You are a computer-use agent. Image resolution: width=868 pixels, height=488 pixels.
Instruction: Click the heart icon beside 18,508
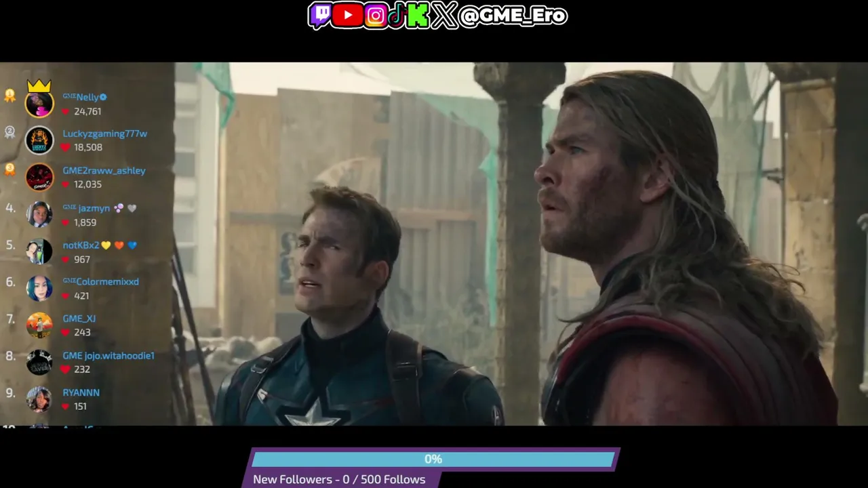66,148
